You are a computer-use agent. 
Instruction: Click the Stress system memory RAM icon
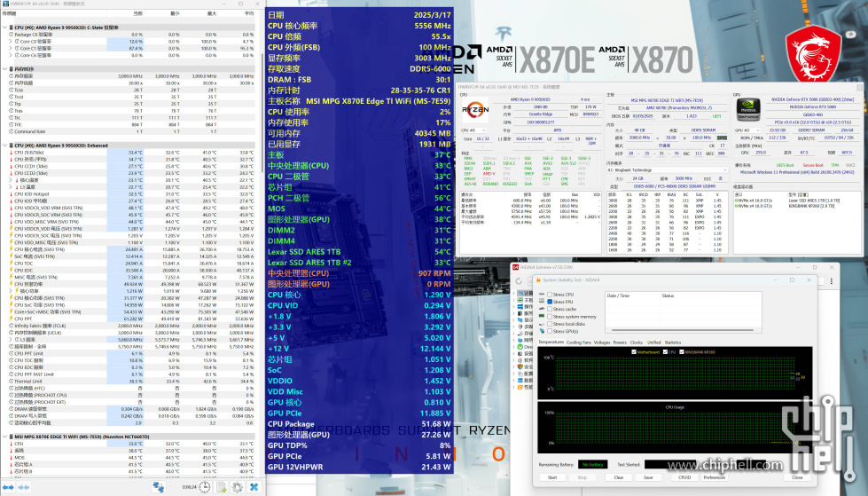[x=542, y=317]
